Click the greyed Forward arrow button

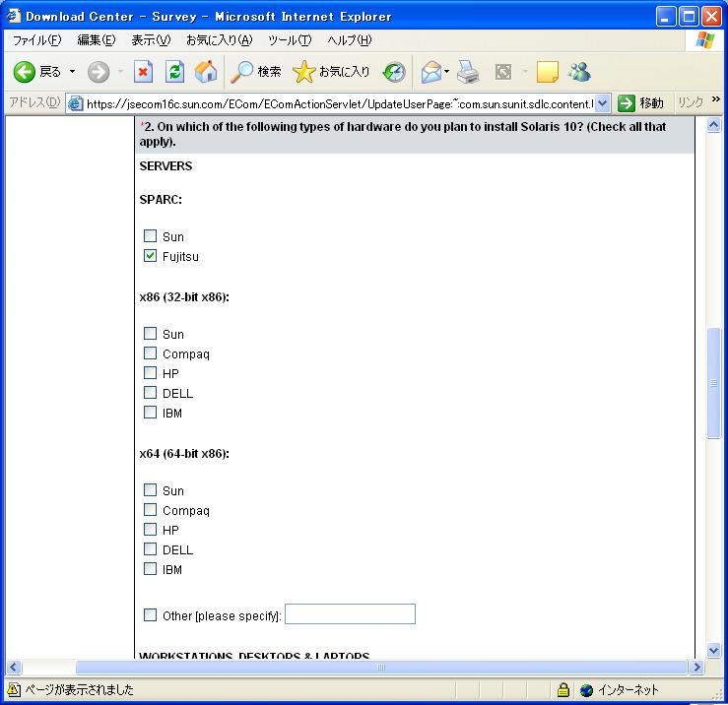(99, 72)
